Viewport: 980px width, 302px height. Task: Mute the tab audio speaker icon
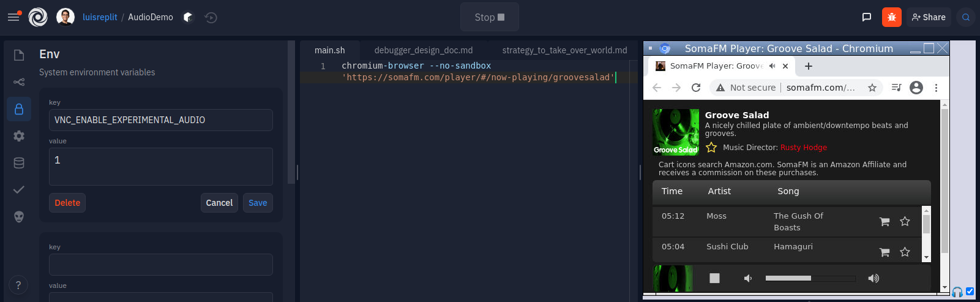tap(772, 66)
